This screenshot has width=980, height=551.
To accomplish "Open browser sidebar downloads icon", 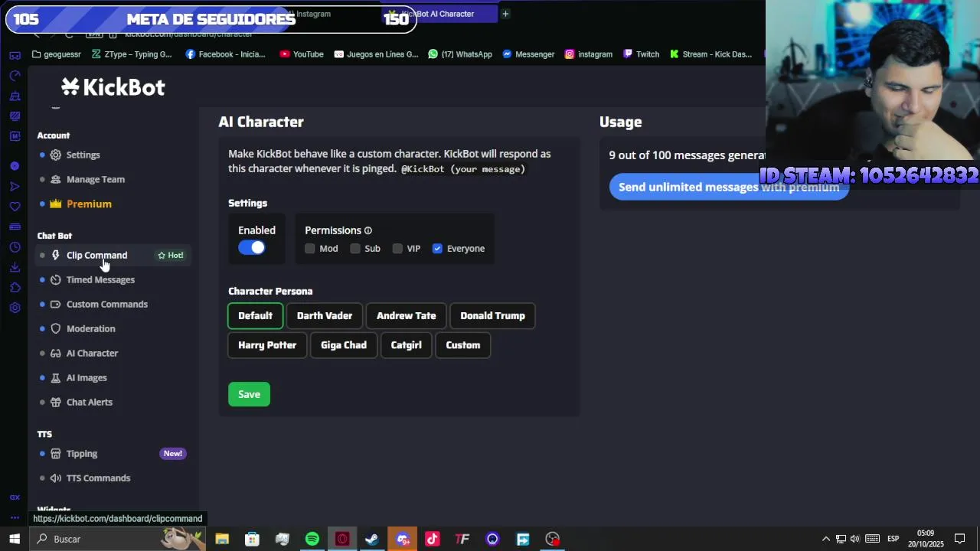I will click(x=15, y=267).
